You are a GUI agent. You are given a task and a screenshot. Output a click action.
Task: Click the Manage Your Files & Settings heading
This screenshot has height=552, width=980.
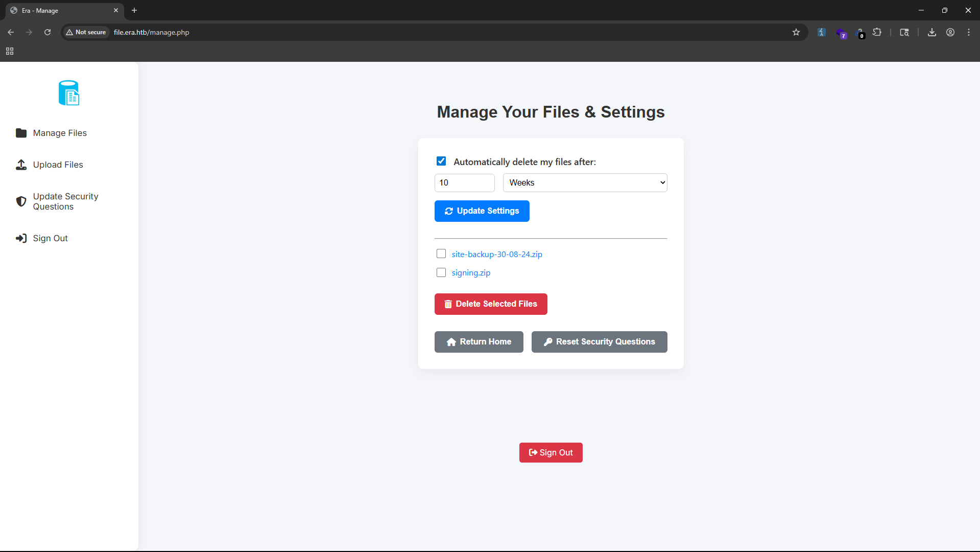click(551, 112)
